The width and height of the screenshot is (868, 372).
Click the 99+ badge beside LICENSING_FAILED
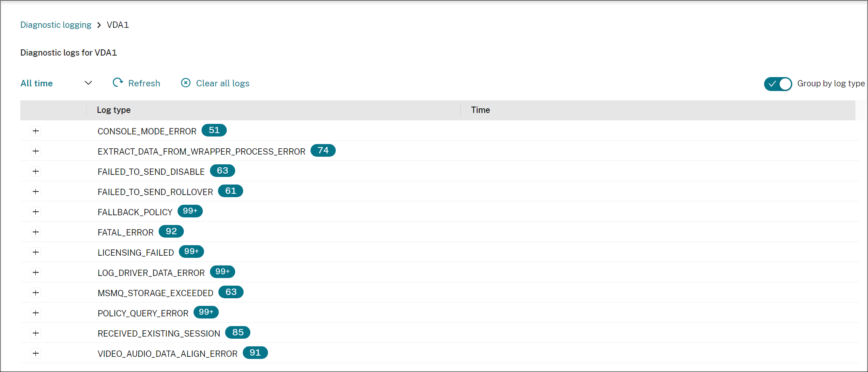pyautogui.click(x=191, y=252)
